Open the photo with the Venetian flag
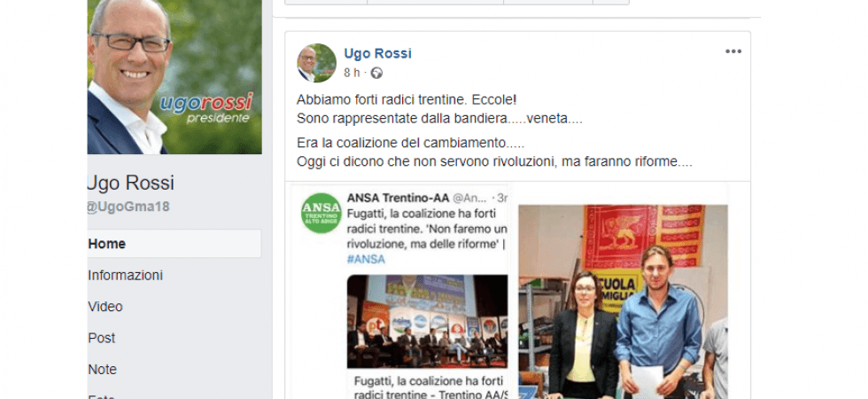Viewport: 868px width, 399px height. coord(623,302)
